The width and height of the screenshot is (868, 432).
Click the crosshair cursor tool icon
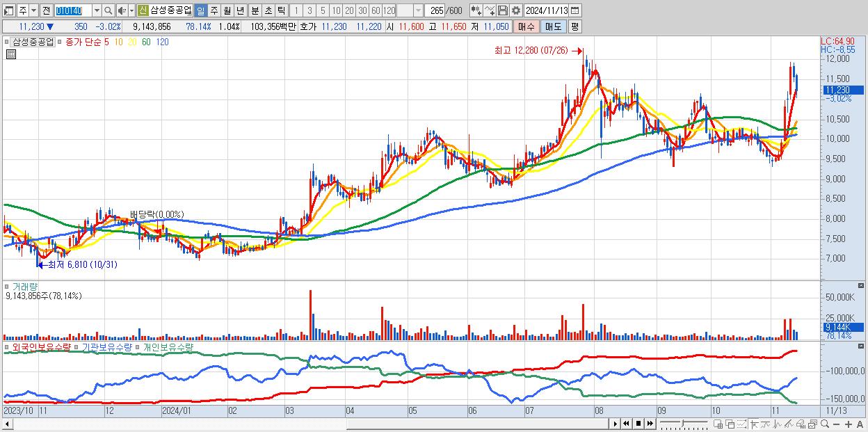(754, 424)
